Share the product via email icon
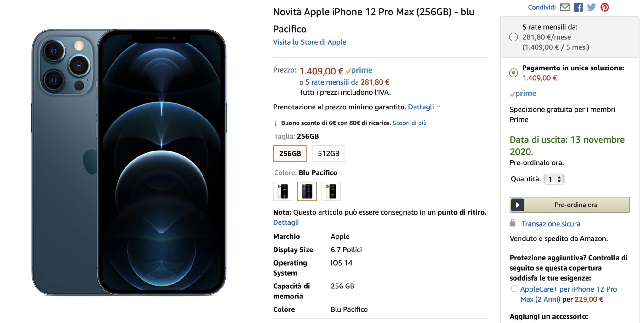644x323 pixels. [x=565, y=7]
